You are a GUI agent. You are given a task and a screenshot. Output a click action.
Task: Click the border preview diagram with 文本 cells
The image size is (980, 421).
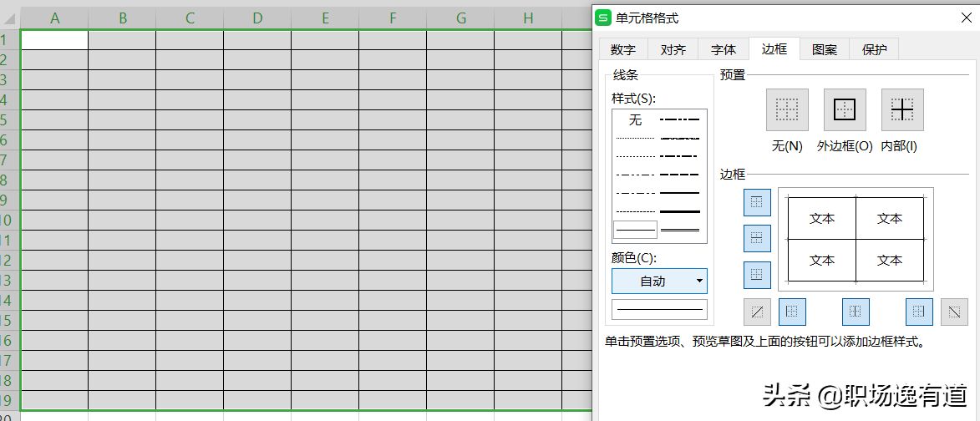pyautogui.click(x=856, y=239)
